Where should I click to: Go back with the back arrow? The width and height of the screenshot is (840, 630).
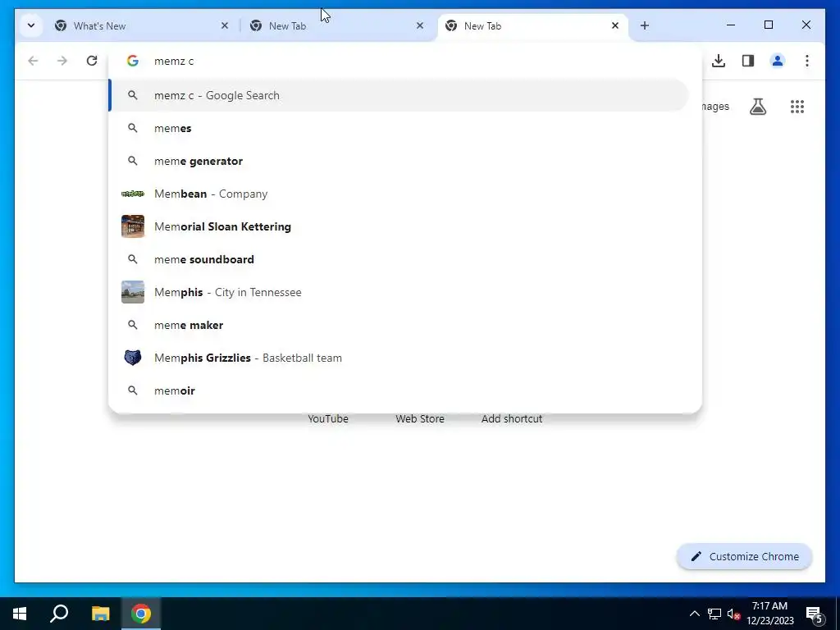pos(33,61)
